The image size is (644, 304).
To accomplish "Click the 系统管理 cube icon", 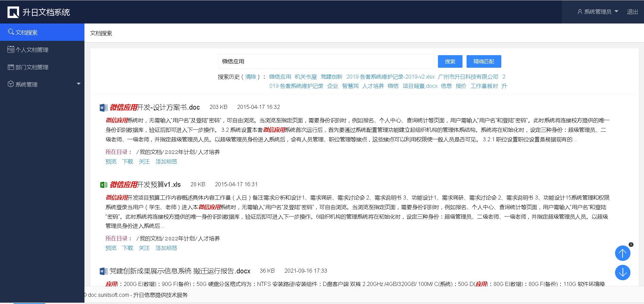I will (x=11, y=84).
